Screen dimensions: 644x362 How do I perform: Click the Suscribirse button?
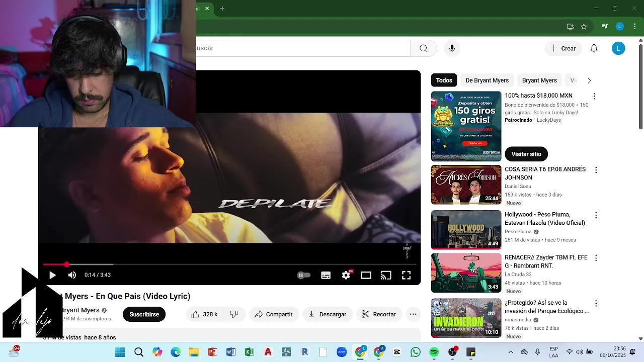[144, 314]
